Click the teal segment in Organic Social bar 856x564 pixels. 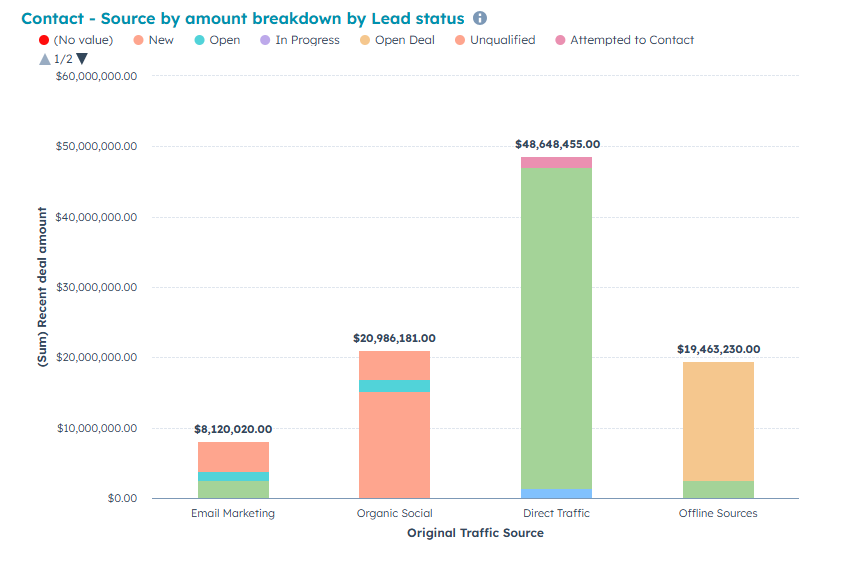(x=394, y=386)
